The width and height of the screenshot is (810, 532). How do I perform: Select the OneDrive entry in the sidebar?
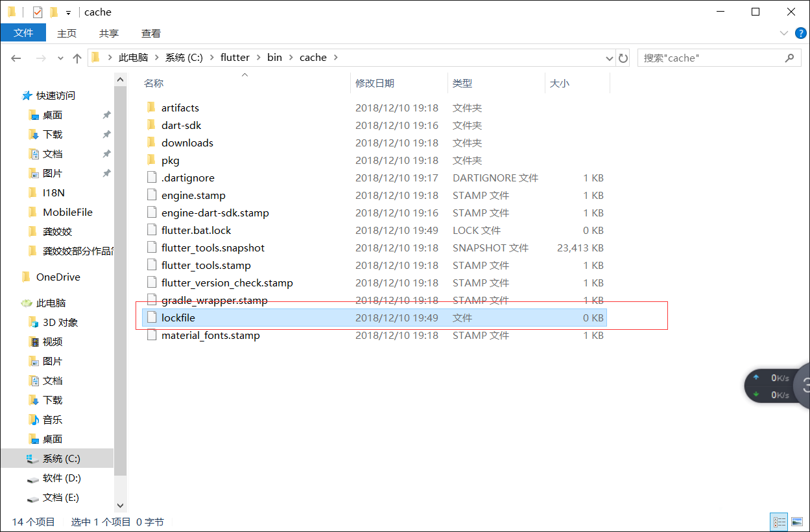(x=58, y=277)
